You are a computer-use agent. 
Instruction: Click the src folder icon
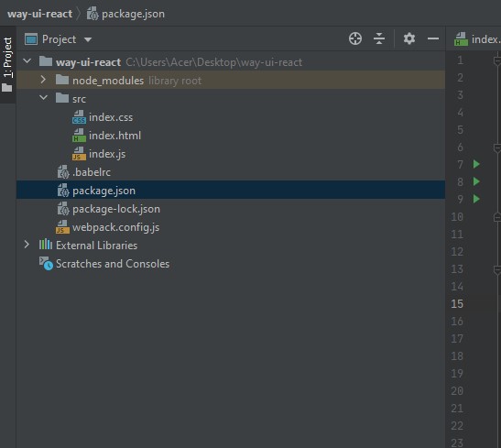point(62,98)
